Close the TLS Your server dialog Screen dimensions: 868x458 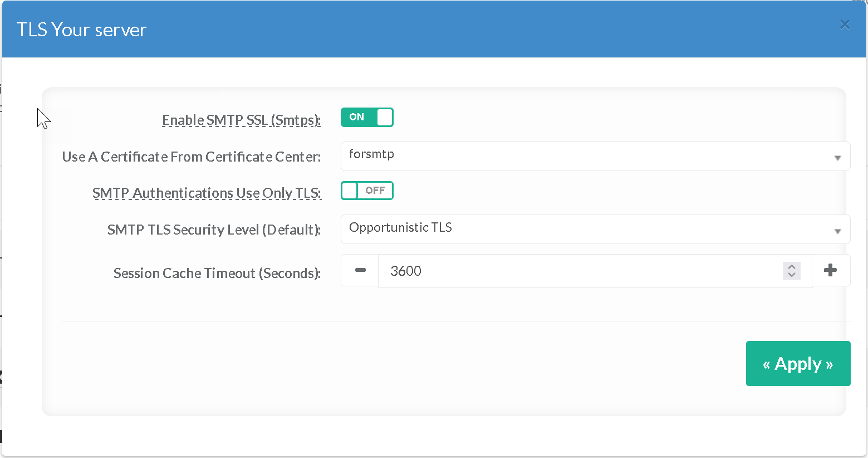(x=845, y=25)
